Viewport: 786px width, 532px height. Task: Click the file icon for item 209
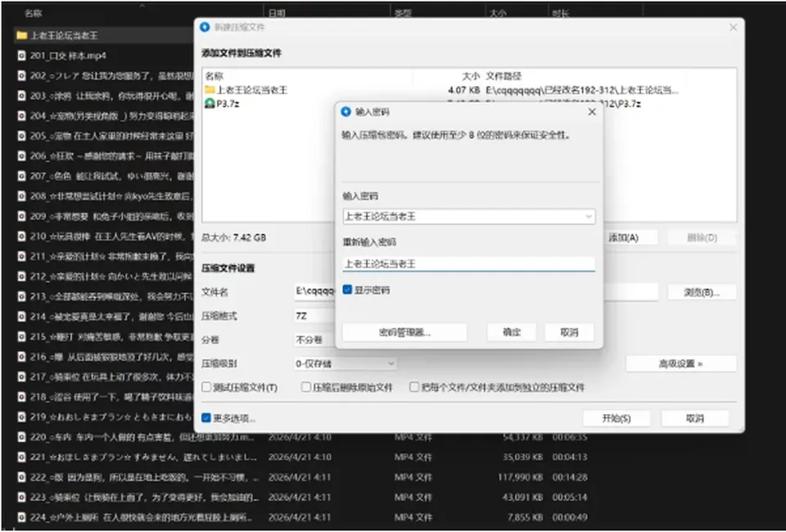(21, 216)
